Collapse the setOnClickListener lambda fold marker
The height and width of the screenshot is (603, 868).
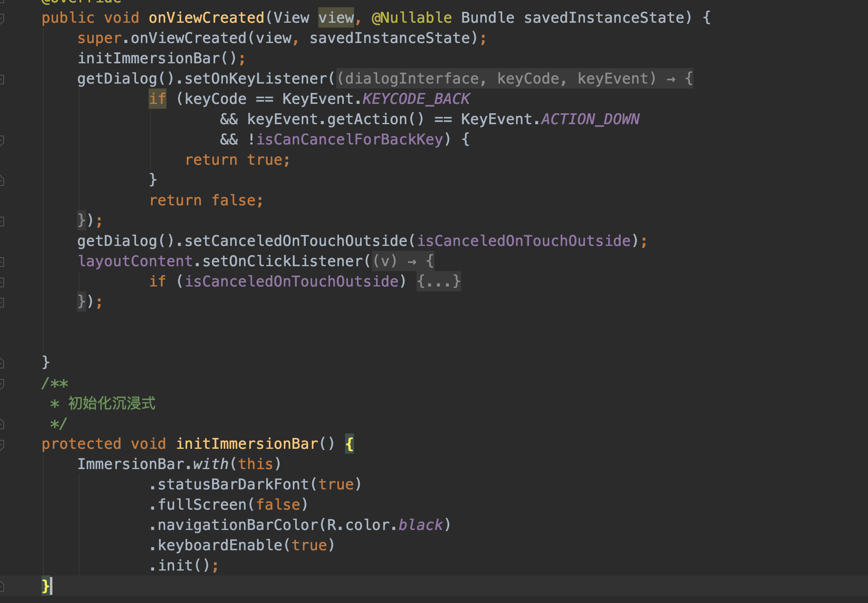point(2,262)
